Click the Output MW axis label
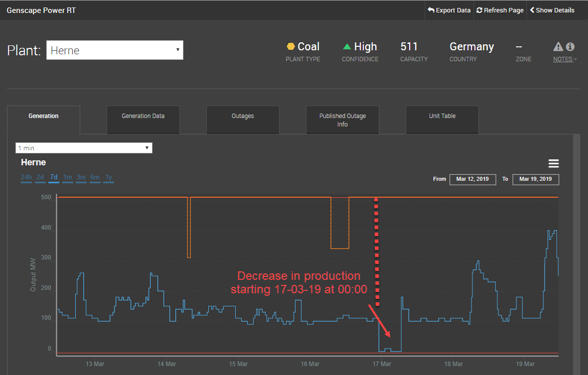The width and height of the screenshot is (588, 375). click(x=33, y=274)
